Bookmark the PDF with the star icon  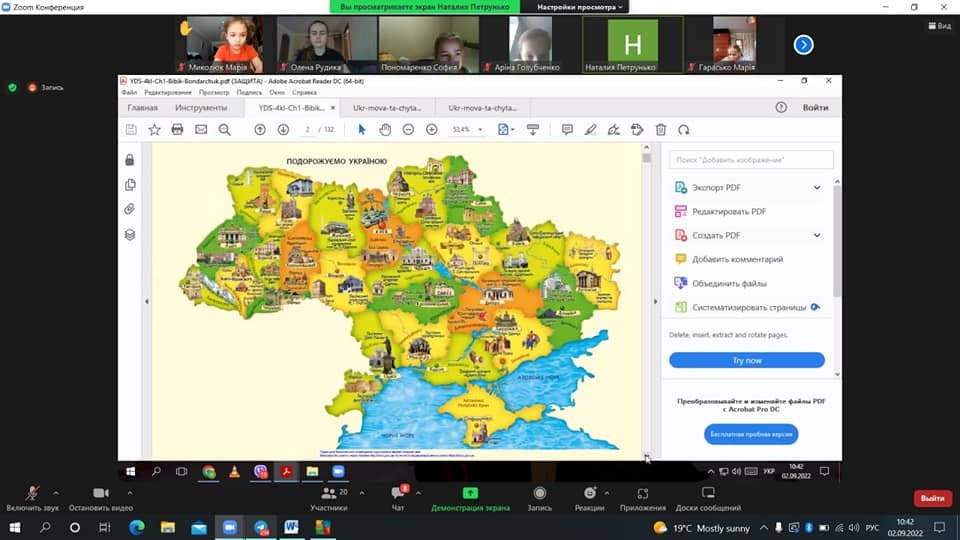(x=154, y=130)
